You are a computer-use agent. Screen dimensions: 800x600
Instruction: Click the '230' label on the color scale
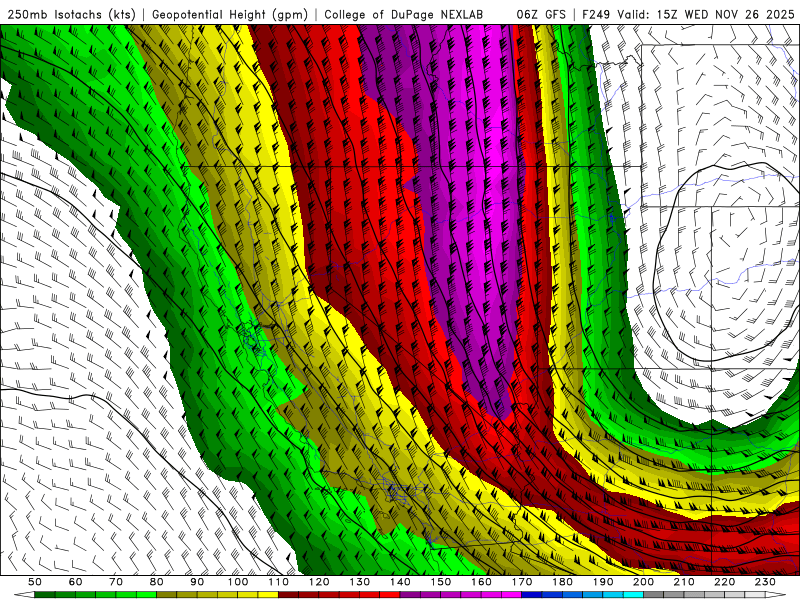(x=765, y=582)
